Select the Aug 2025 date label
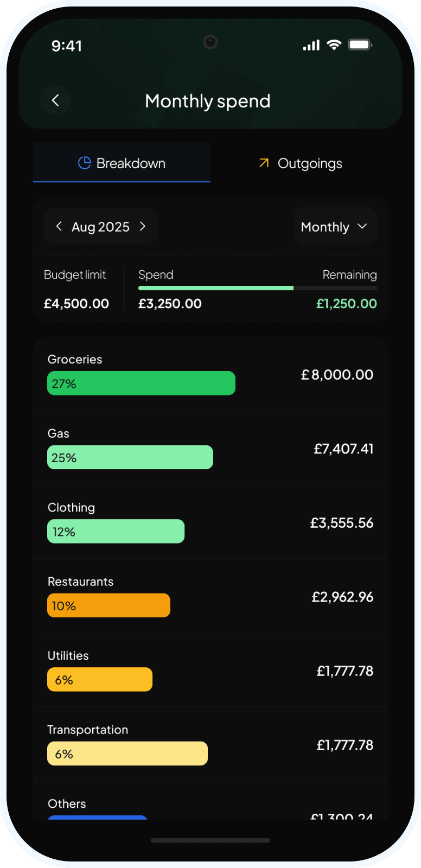 100,227
